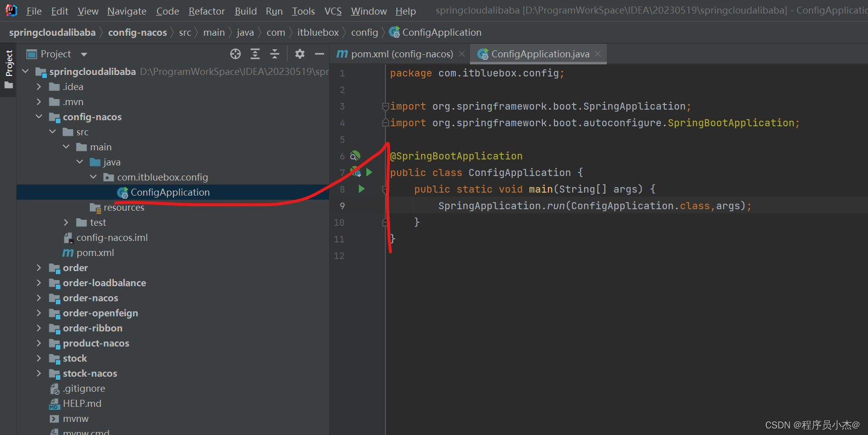The width and height of the screenshot is (868, 435).
Task: Select the mvnw file
Action: click(x=75, y=418)
